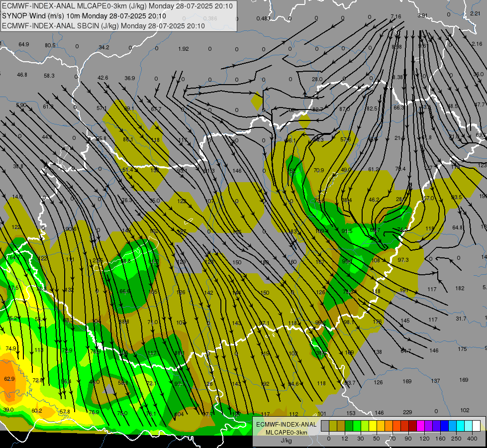Select the '14.0' data value on the left
The height and width of the screenshot is (448, 487).
(x=17, y=197)
